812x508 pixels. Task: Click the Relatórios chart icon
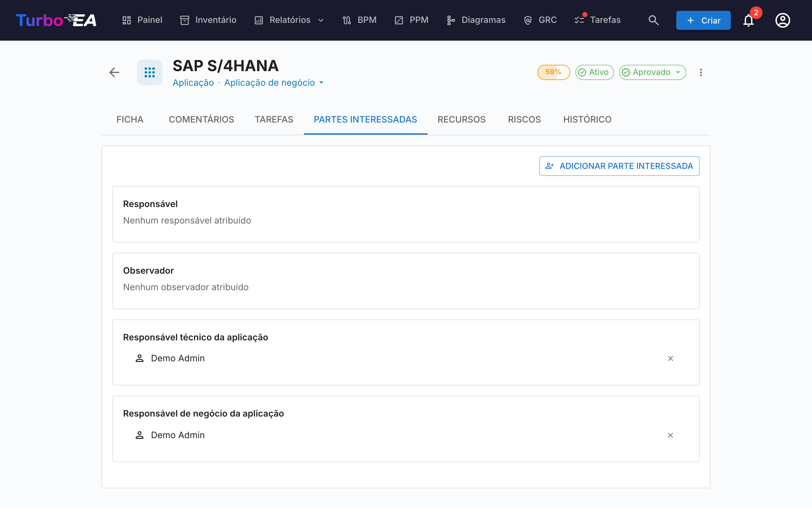259,20
